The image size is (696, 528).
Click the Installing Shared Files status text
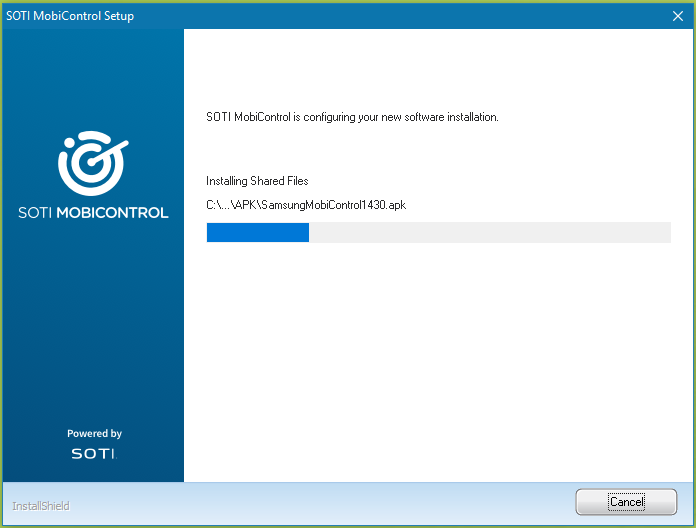pos(257,181)
